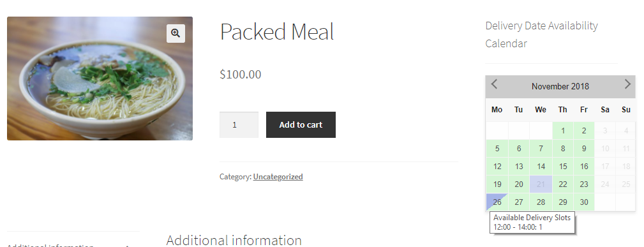Open the Uncategorized category link
The width and height of the screenshot is (644, 247).
pos(278,177)
